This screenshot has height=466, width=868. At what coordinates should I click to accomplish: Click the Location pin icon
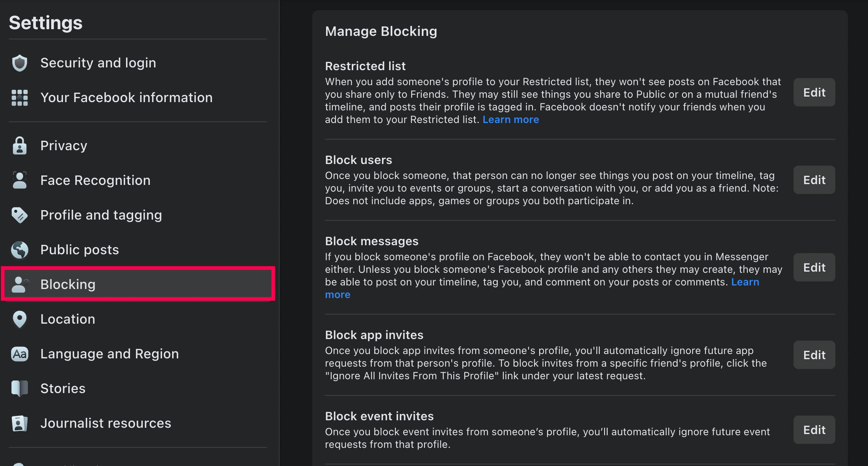tap(20, 319)
